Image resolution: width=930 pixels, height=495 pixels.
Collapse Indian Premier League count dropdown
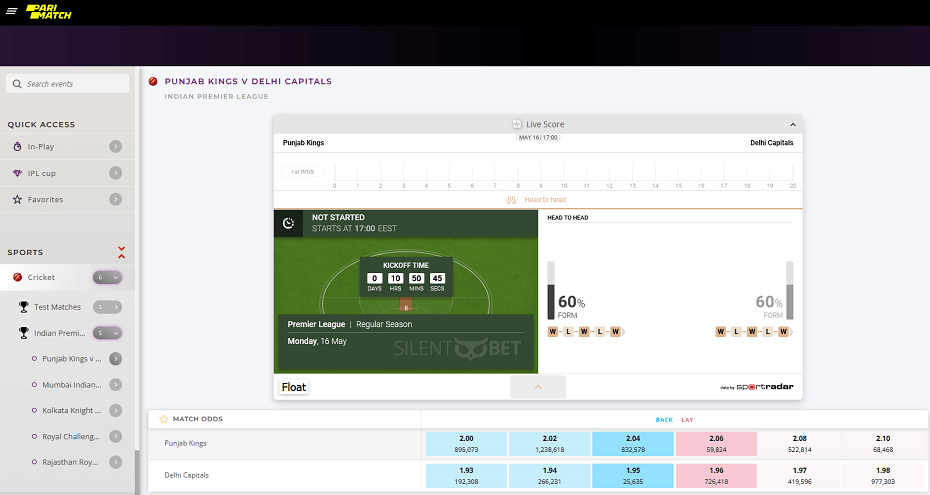click(x=107, y=333)
